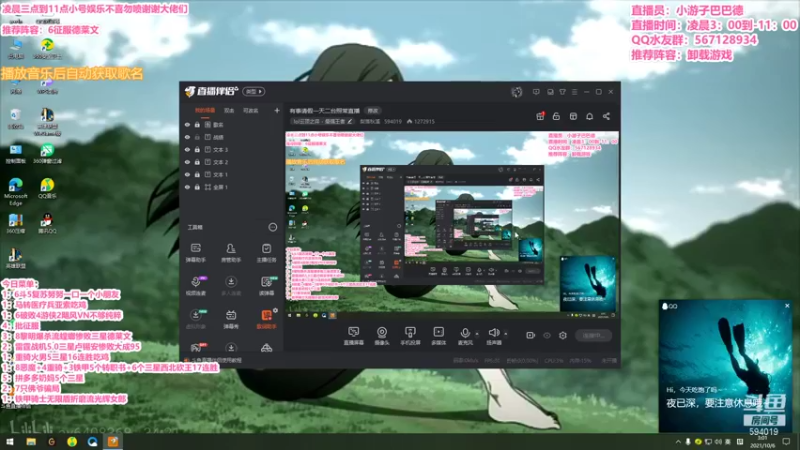Click the unlock padlock icon above preview
The width and height of the screenshot is (800, 450).
pos(556,116)
